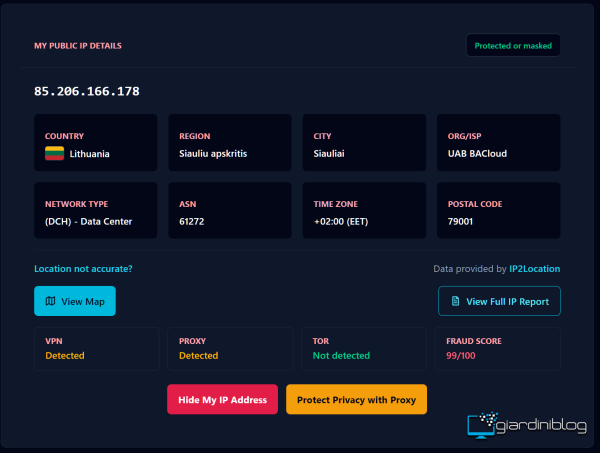Click the REGION label
The height and width of the screenshot is (453, 600).
coord(195,136)
